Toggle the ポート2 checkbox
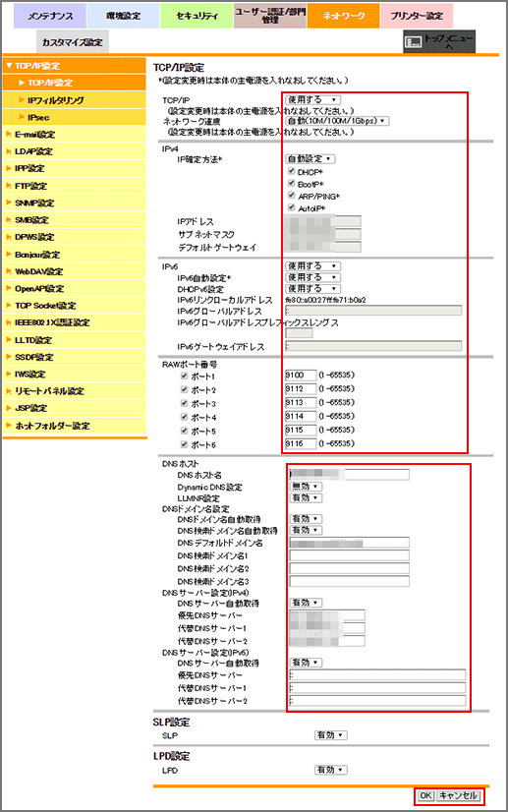 [x=184, y=389]
